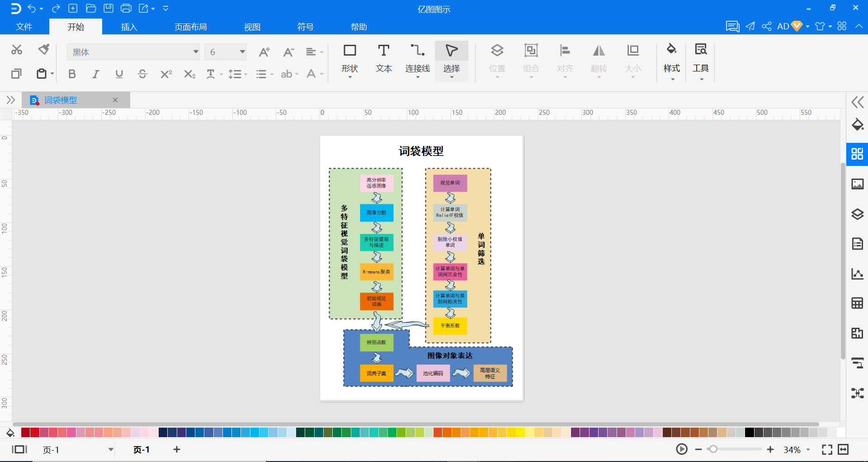Open the Layers panel in the right sidebar

coord(857,214)
